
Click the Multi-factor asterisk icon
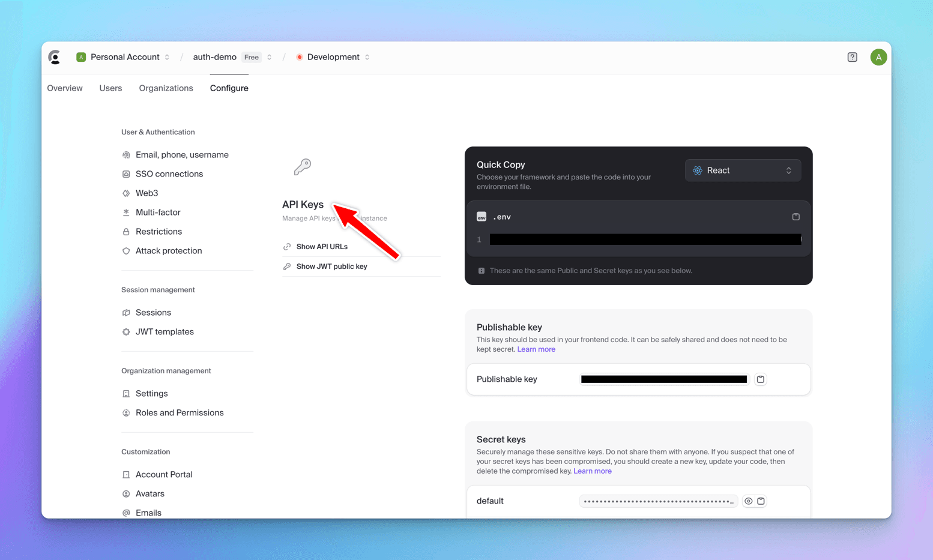click(126, 212)
